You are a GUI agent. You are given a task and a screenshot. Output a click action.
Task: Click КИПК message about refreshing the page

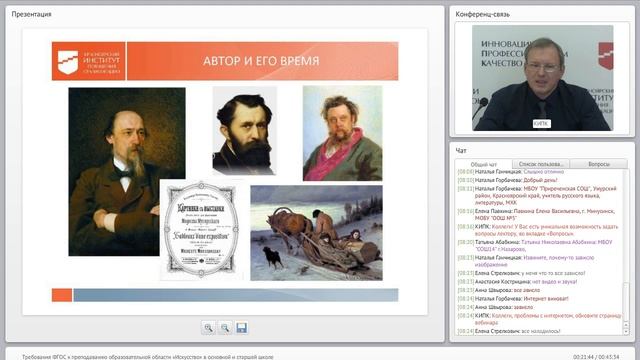pyautogui.click(x=539, y=319)
